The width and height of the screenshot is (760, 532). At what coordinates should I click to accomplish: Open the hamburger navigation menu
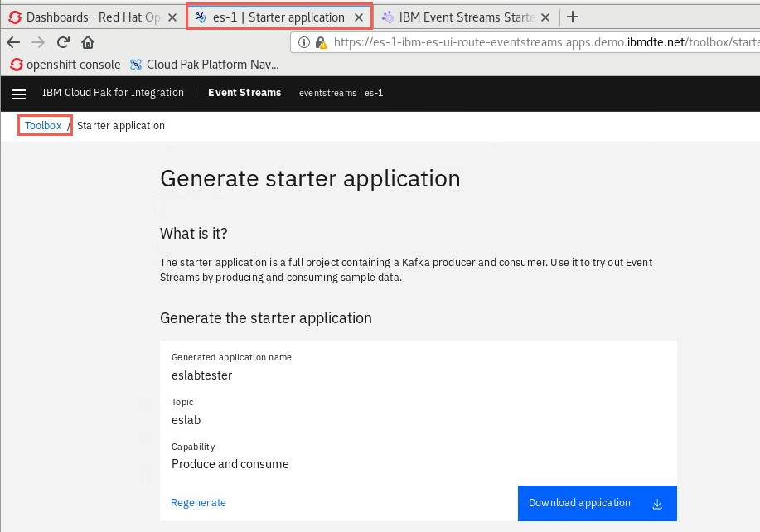point(19,94)
